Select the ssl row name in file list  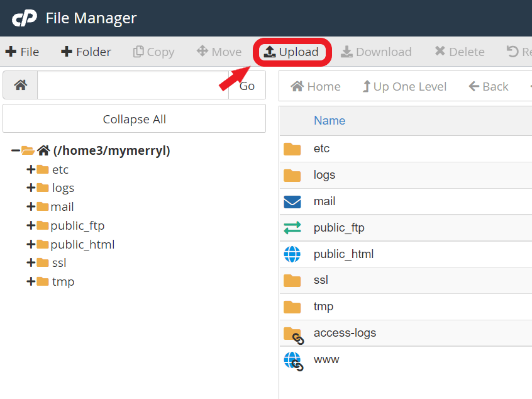321,280
